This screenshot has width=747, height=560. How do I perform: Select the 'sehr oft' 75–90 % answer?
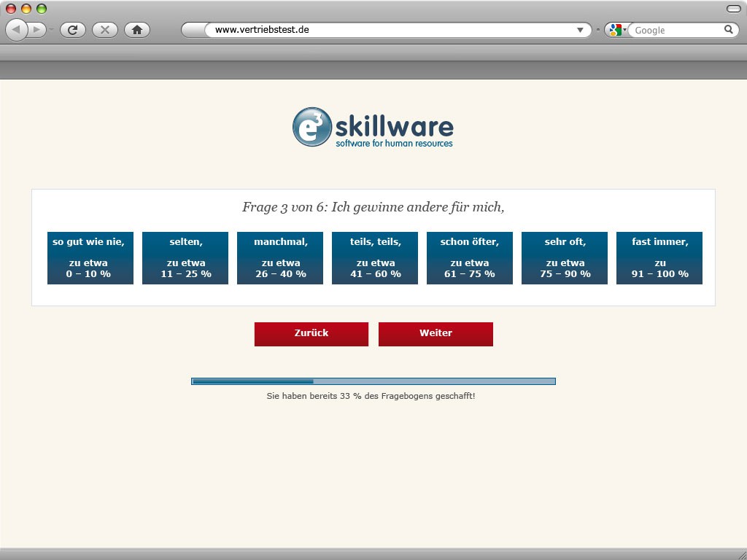tap(565, 258)
